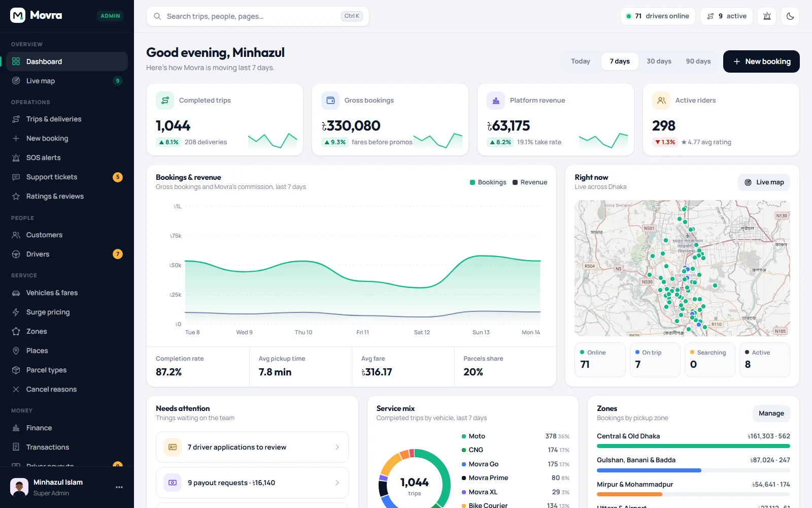
Task: Open Support tickets message icon
Action: tap(16, 177)
